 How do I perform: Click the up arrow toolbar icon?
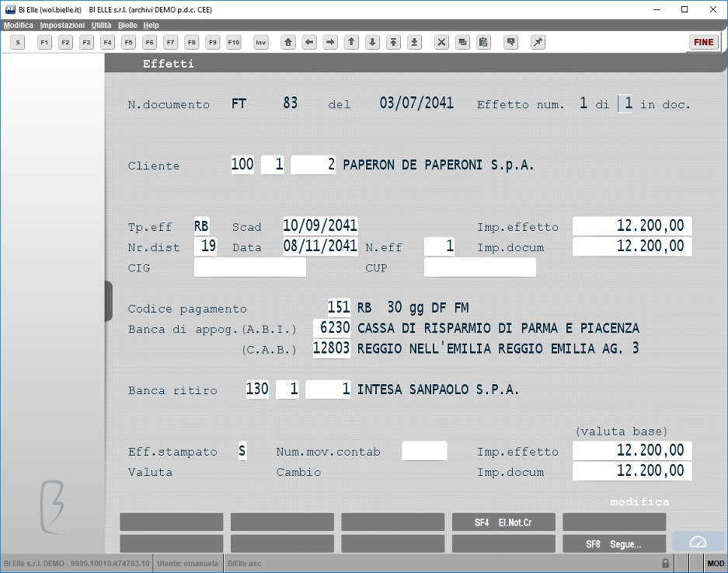[x=351, y=42]
